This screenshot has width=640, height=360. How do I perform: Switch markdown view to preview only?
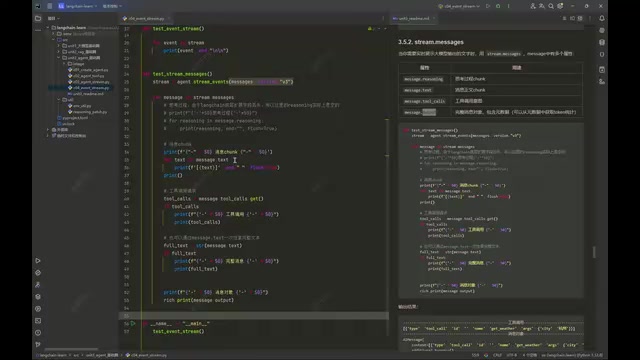point(580,18)
